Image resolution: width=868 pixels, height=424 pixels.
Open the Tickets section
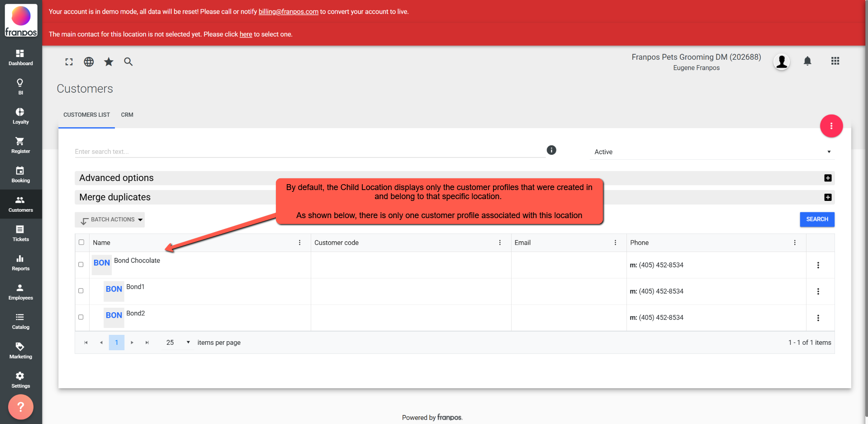(20, 233)
